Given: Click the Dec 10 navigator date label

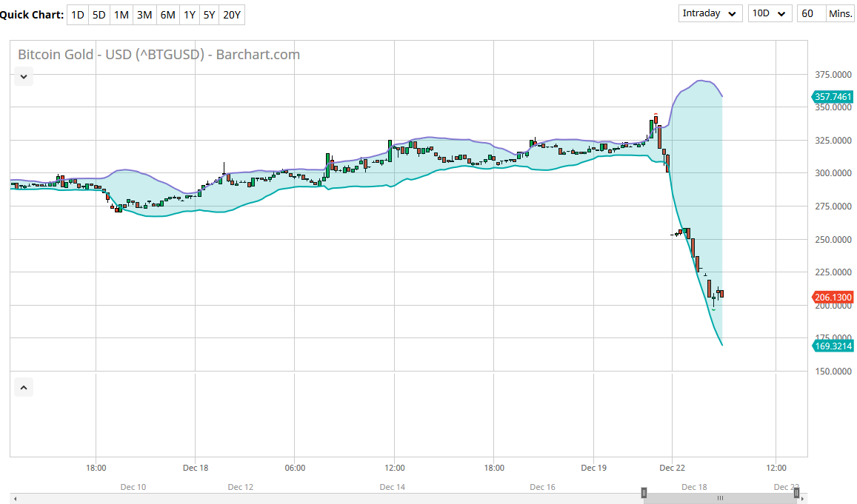Looking at the screenshot, I should coord(133,487).
